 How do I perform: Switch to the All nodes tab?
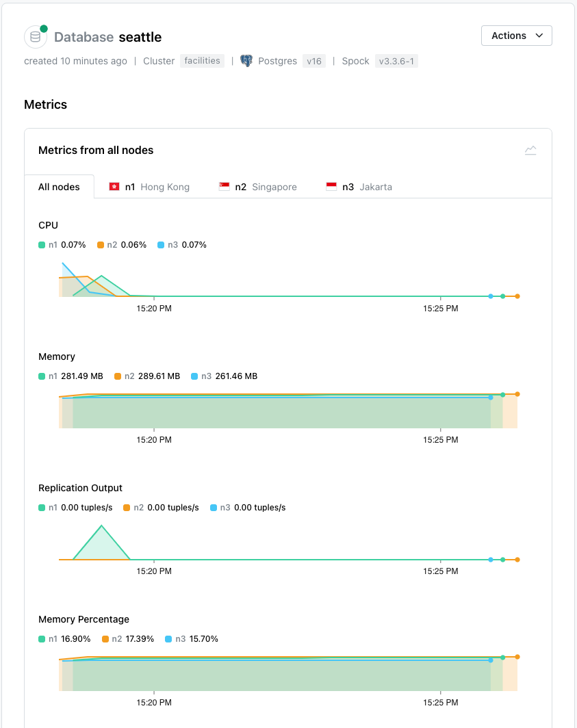[59, 185]
